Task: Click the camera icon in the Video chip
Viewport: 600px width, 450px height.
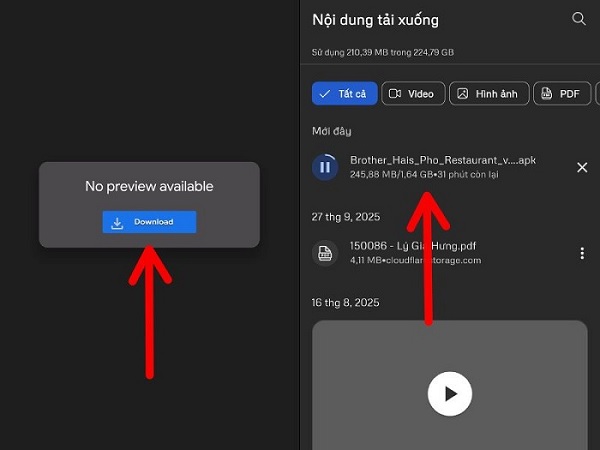Action: 395,93
